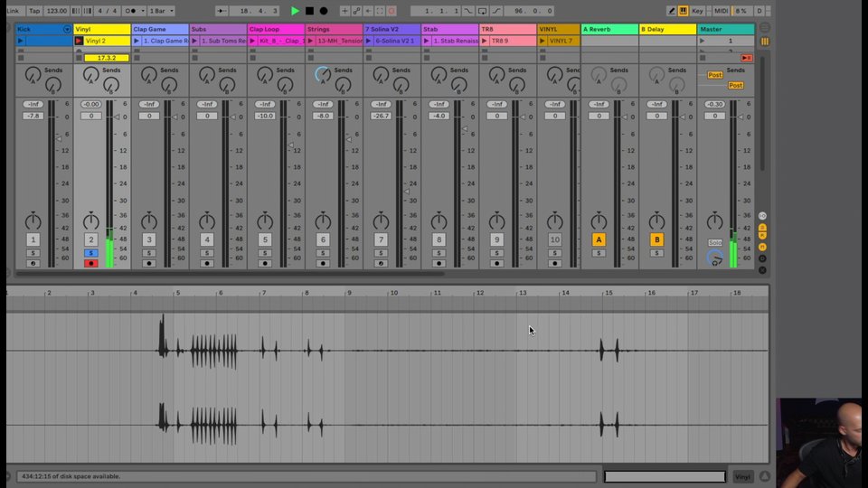Toggle the Sends section show button

[x=762, y=227]
